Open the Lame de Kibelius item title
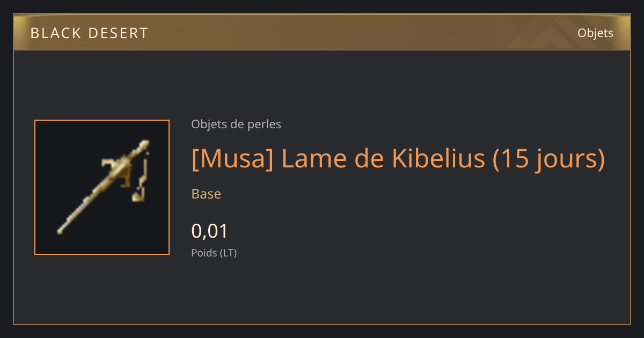 point(398,158)
